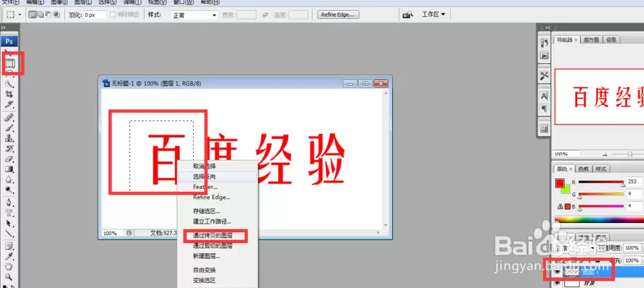This screenshot has width=644, height=288.
Task: Choose 选择反向 in the context menu
Action: click(217, 177)
